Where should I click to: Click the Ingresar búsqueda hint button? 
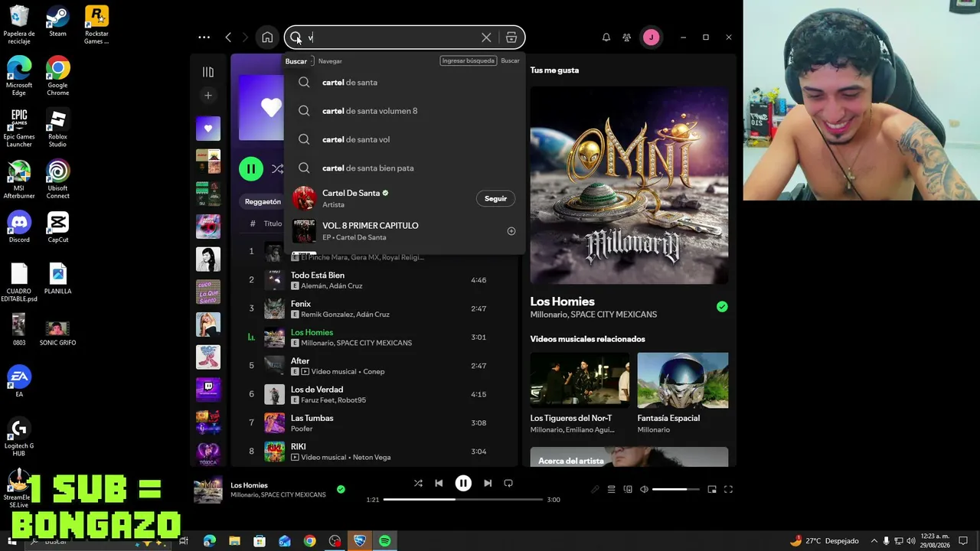coord(468,60)
